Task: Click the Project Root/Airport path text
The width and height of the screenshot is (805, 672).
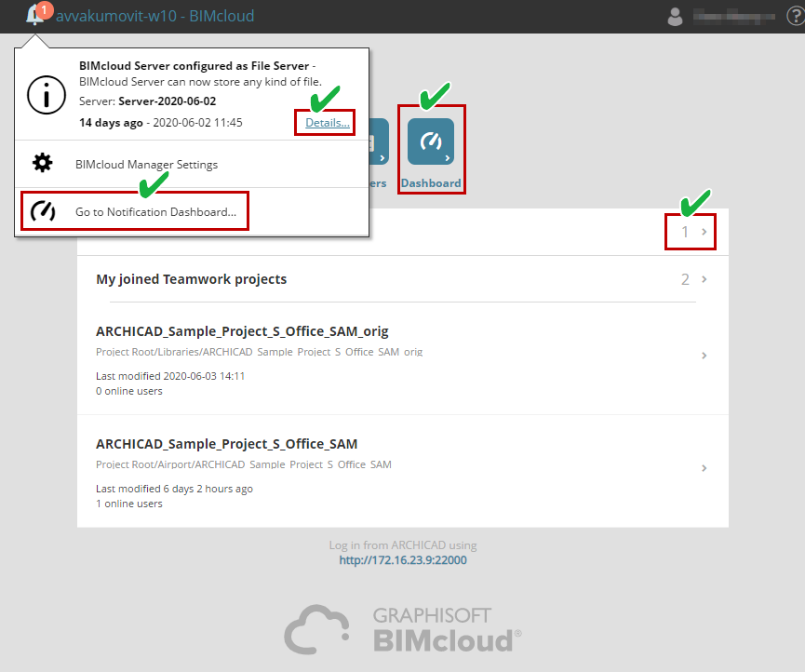Action: point(243,464)
